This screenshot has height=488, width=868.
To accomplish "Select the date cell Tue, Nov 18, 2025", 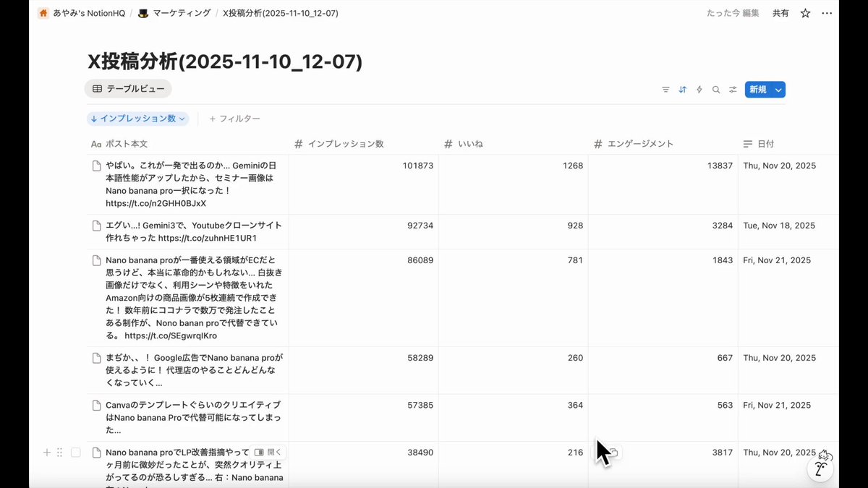I will coord(788,232).
